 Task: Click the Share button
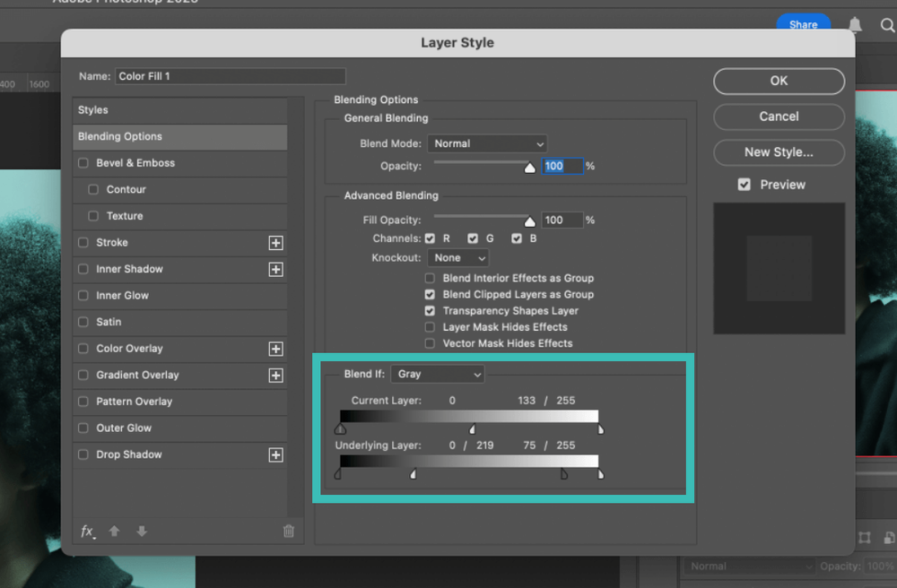803,24
